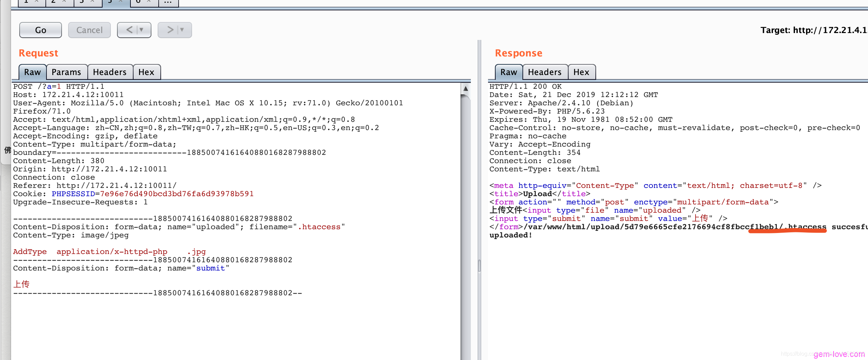Select the Request Raw tab
Screen dimensions: 868x360
(x=32, y=72)
